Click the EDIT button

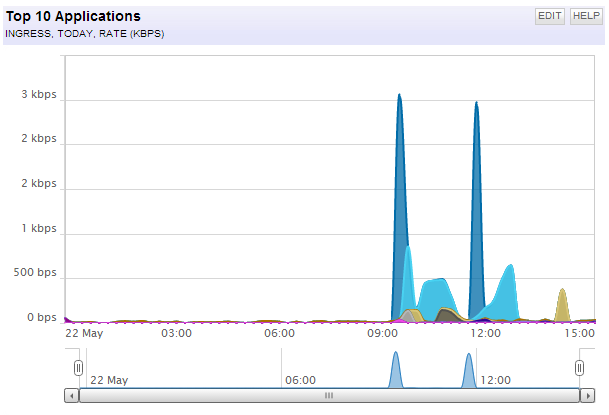point(550,16)
